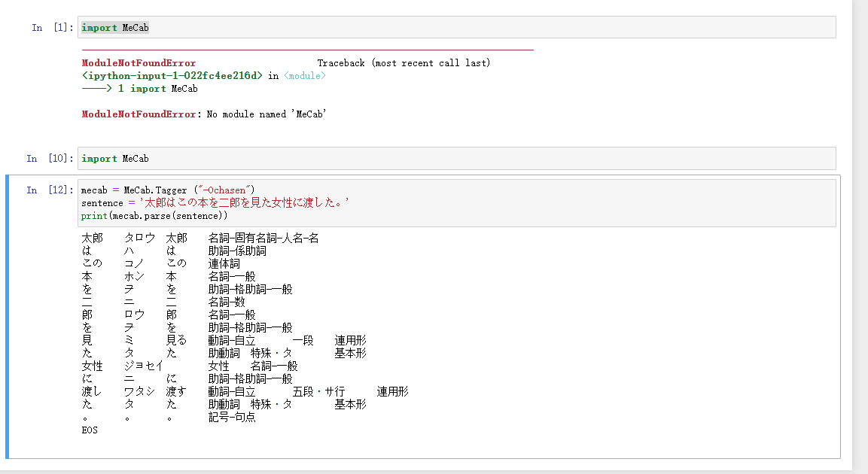Viewport: 868px width, 474px height.
Task: Click the word 太郎 in the parse output
Action: tap(90, 237)
